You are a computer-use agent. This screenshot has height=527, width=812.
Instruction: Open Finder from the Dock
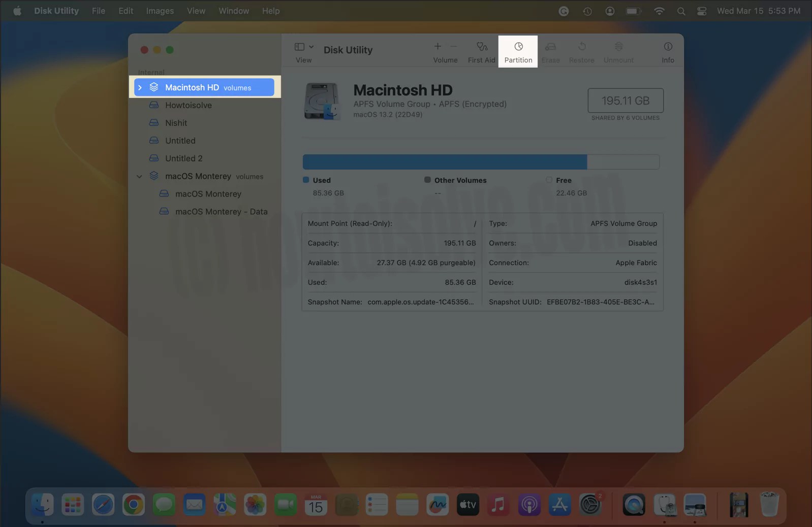[42, 505]
